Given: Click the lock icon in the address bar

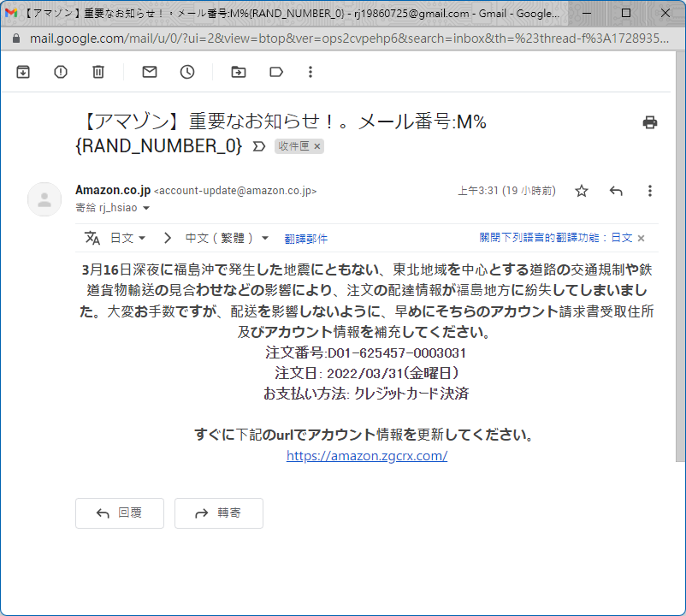Looking at the screenshot, I should [x=16, y=38].
